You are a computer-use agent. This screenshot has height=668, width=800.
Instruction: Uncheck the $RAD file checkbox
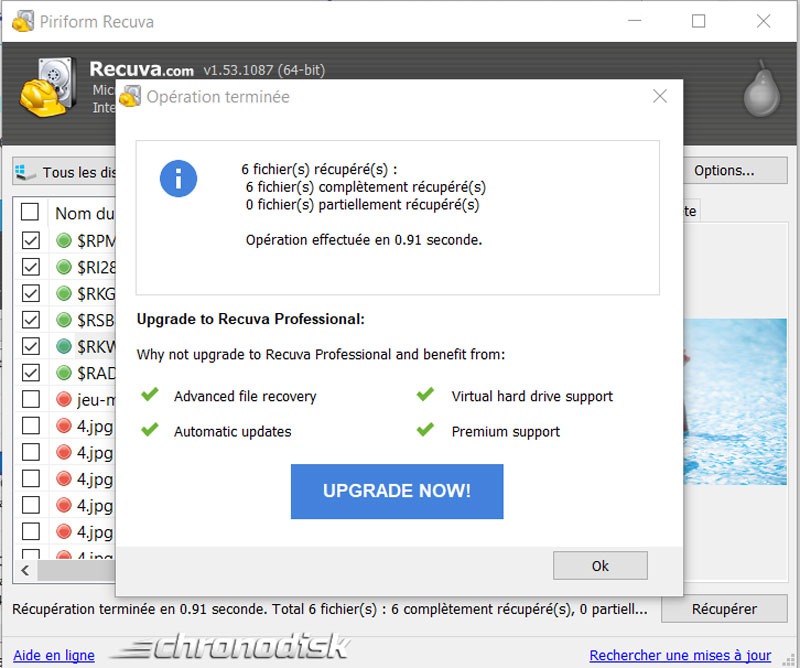click(30, 372)
